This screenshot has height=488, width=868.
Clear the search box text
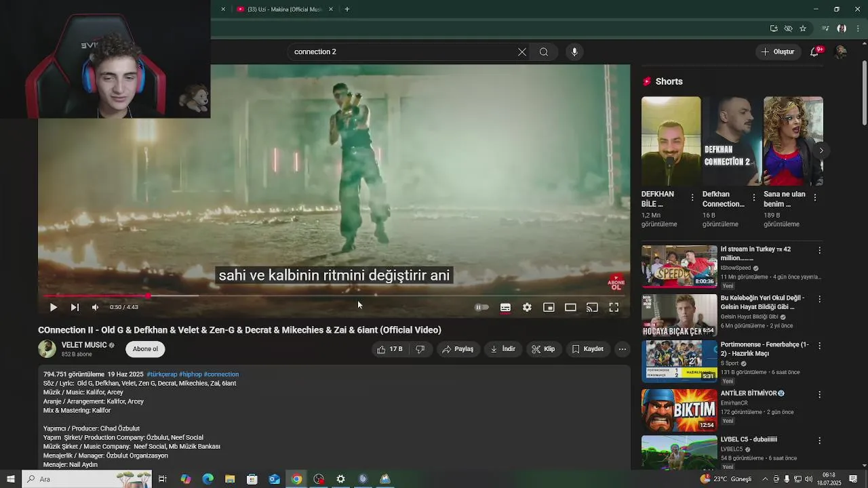click(x=522, y=52)
